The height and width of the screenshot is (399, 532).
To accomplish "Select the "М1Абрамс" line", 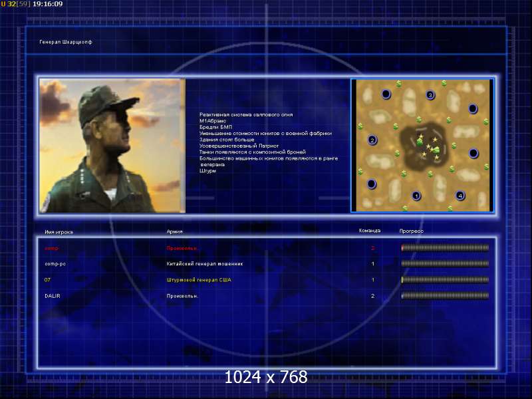I will pyautogui.click(x=213, y=121).
